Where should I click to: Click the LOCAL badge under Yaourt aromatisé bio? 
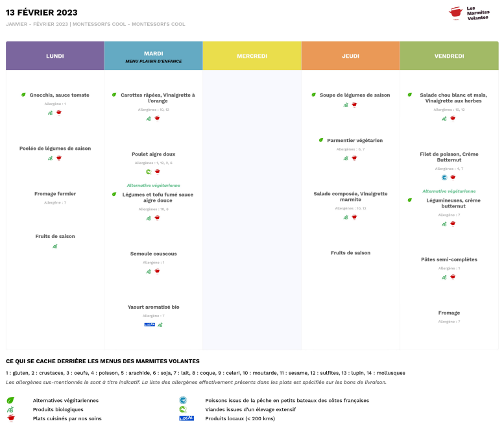point(149,324)
